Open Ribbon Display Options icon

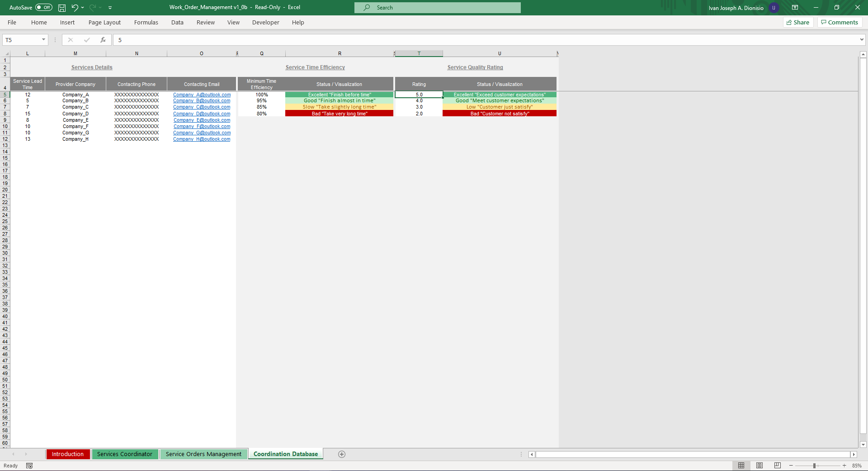795,8
